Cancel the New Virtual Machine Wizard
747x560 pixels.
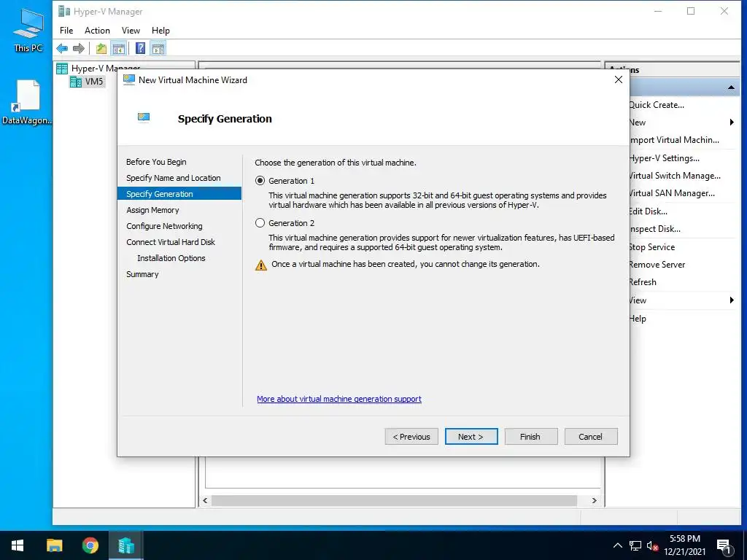pyautogui.click(x=591, y=437)
